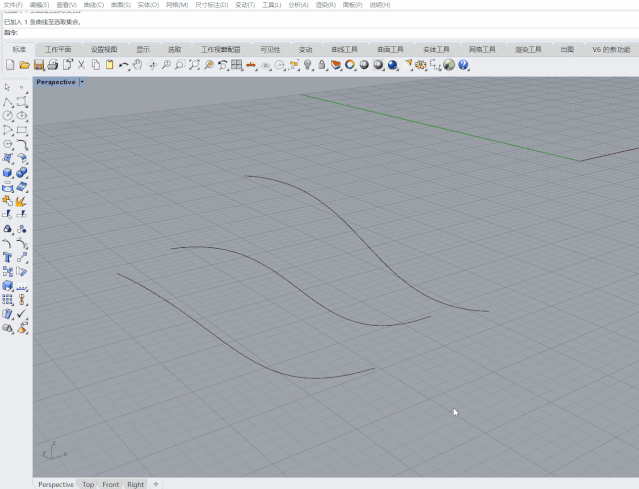639x489 pixels.
Task: Click the checkmark Check tool icon
Action: (x=22, y=314)
